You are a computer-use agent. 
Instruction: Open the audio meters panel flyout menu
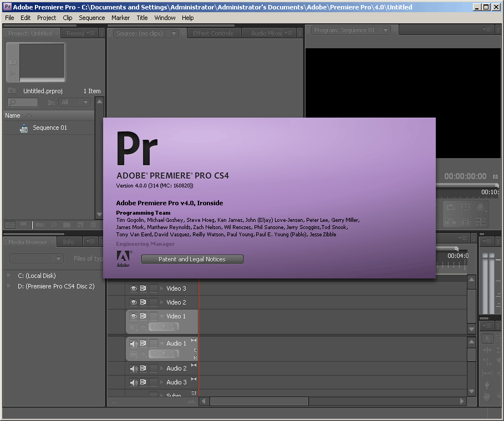pos(487,241)
